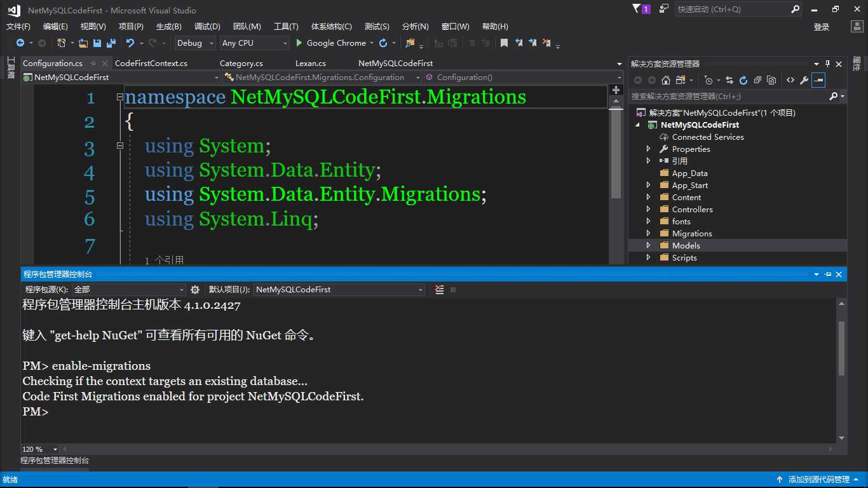Clear all bookmarks toolbar icon
868x488 pixels.
(x=547, y=43)
